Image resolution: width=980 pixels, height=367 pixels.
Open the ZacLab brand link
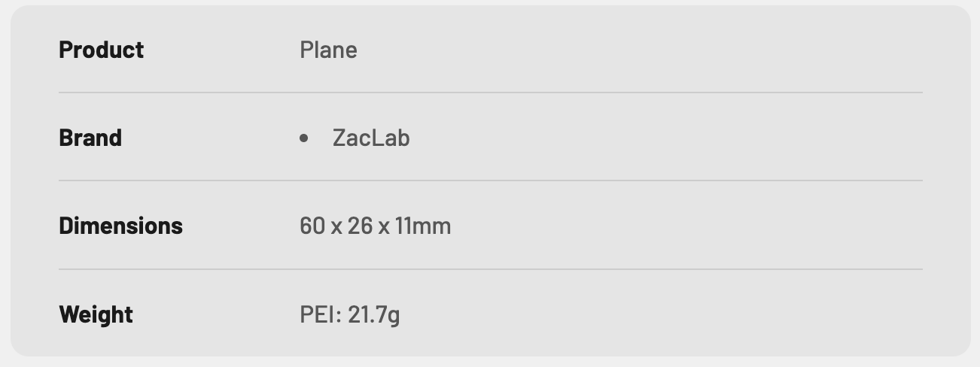(x=371, y=138)
